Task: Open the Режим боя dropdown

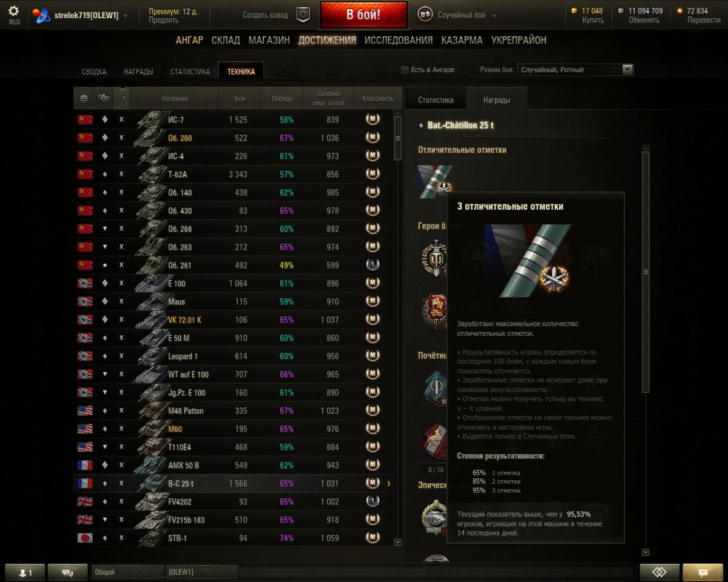Action: pos(575,70)
